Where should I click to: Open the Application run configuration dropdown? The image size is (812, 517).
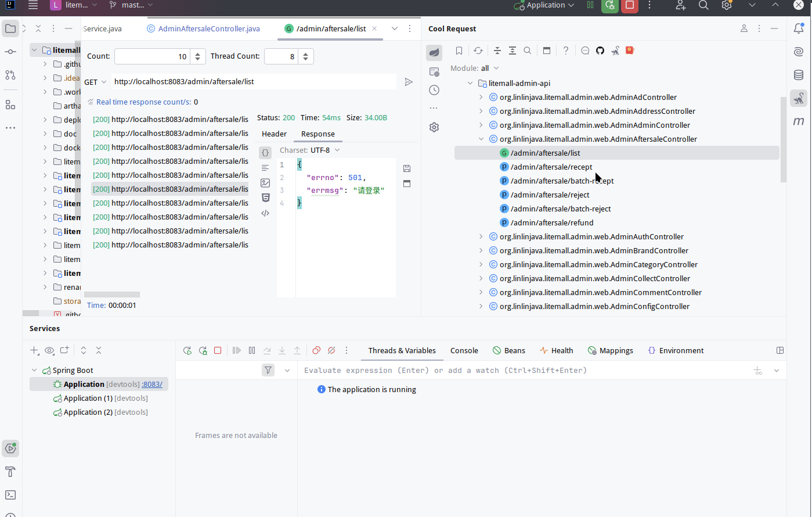tap(544, 5)
